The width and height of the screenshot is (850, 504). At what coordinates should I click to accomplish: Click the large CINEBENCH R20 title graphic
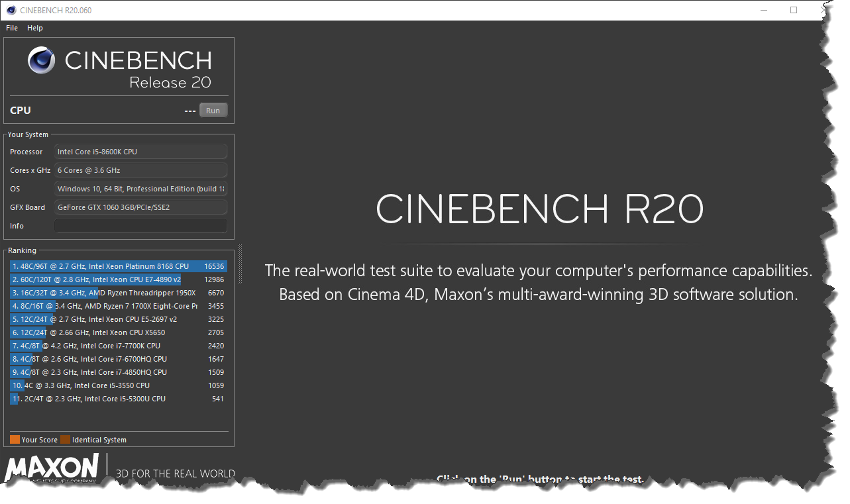coord(539,210)
